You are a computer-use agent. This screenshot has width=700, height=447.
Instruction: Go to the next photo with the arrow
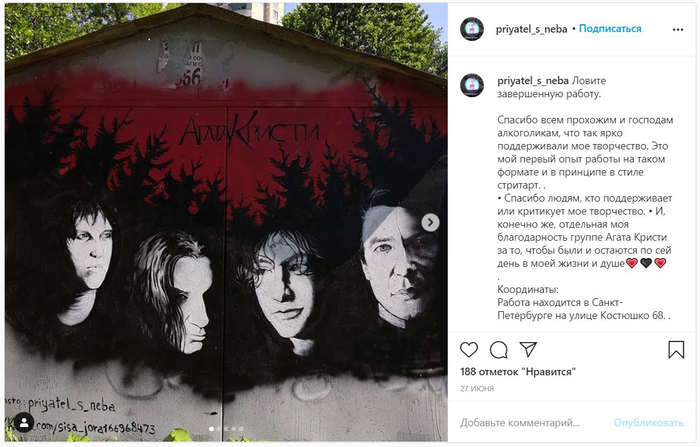click(x=430, y=222)
